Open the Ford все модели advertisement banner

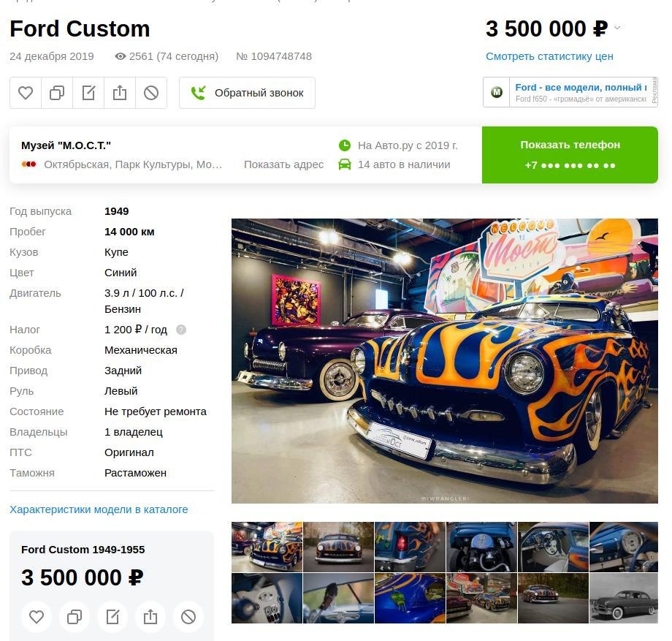(570, 92)
